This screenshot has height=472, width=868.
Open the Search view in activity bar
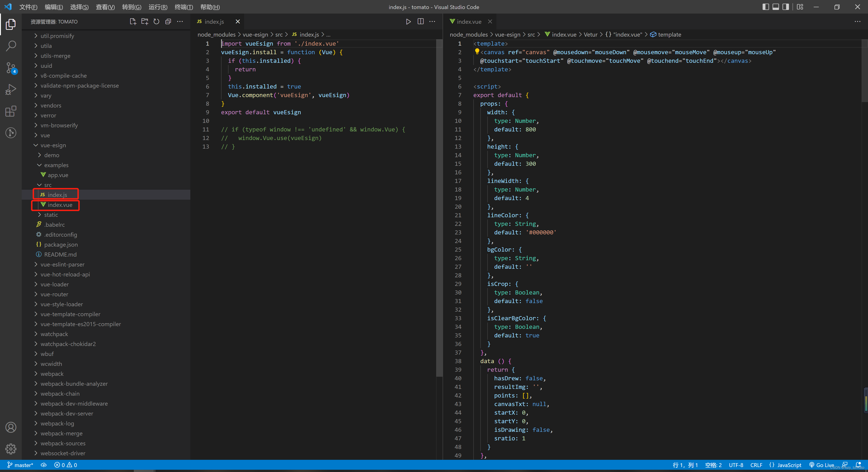tap(11, 46)
